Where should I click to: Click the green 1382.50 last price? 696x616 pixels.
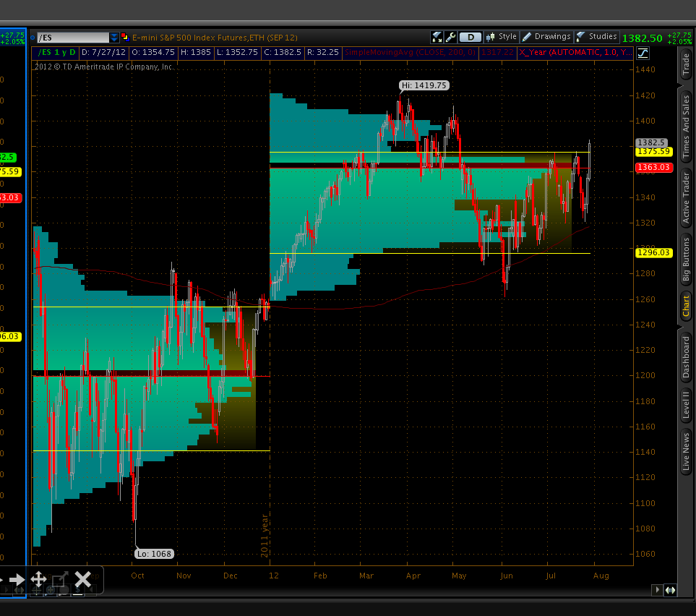pyautogui.click(x=642, y=38)
